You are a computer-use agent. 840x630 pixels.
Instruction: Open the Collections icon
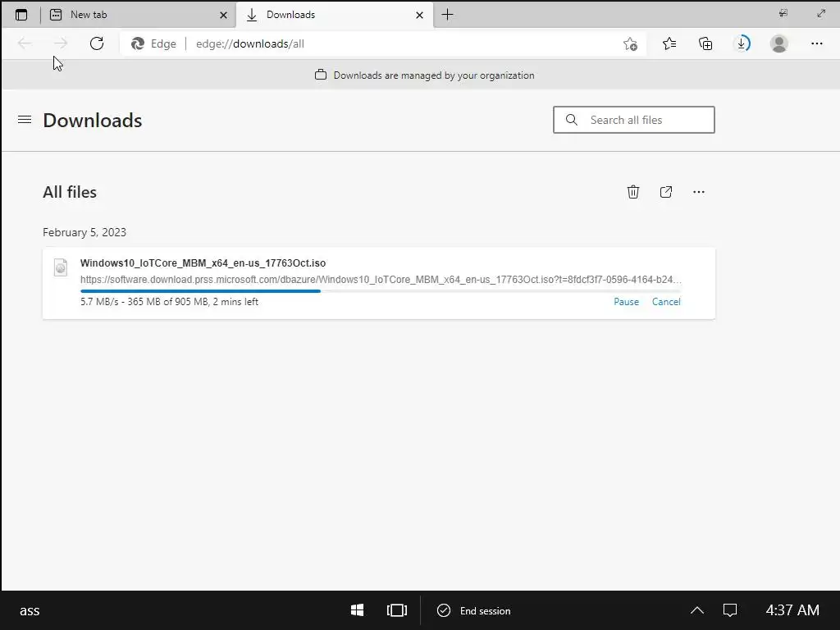(x=705, y=43)
